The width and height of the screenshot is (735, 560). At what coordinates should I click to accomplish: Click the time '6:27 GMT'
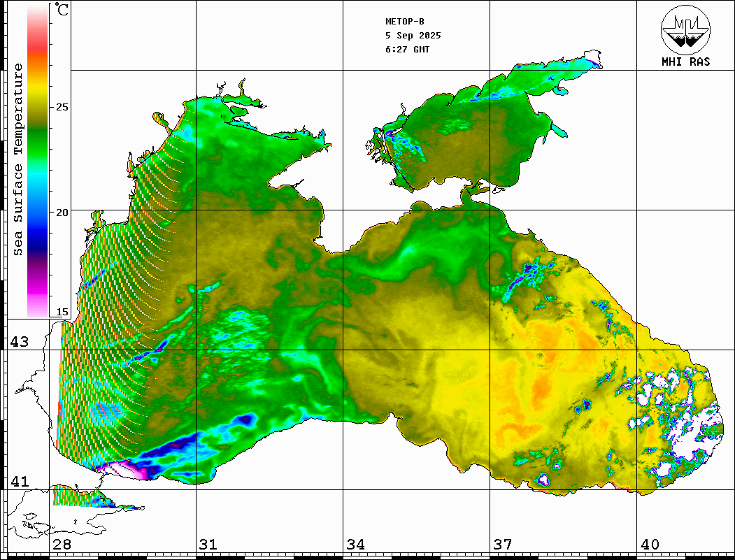(x=407, y=49)
